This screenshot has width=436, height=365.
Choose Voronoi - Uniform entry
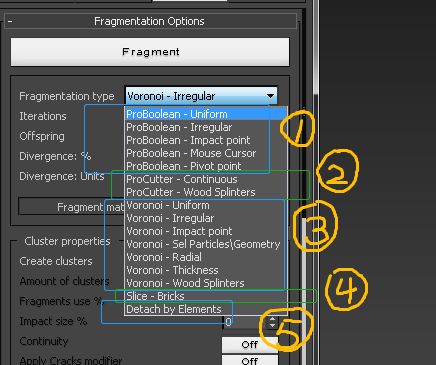206,205
